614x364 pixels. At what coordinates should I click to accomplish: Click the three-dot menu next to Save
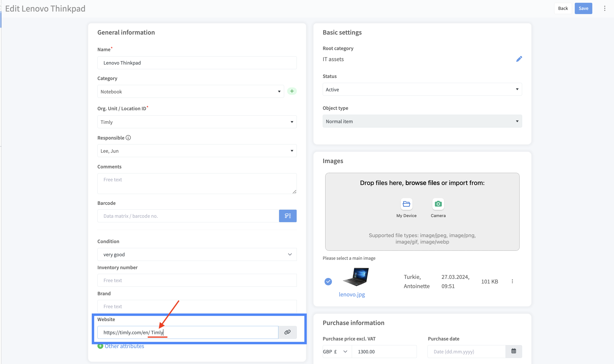[x=605, y=8]
